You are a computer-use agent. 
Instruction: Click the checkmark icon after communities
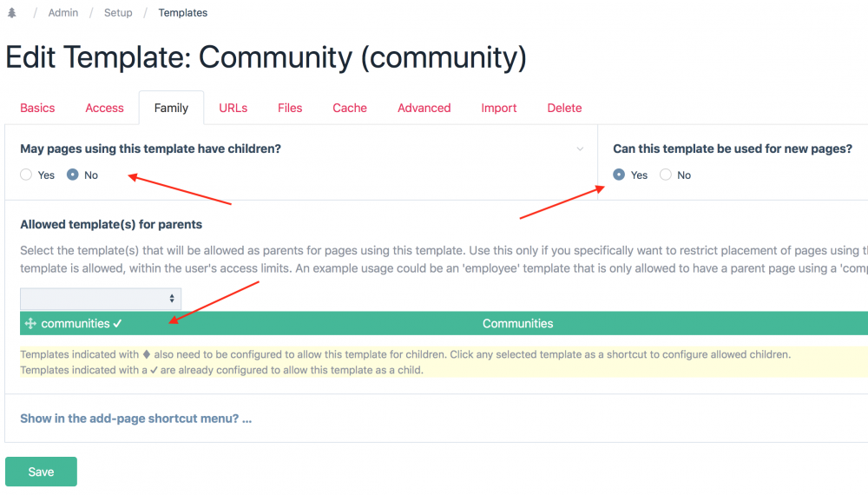pyautogui.click(x=117, y=324)
